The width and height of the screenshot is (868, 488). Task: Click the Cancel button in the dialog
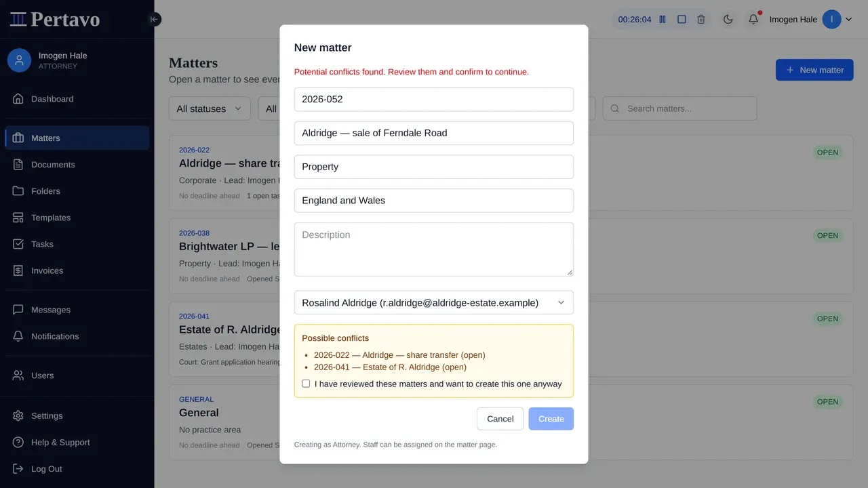tap(500, 419)
